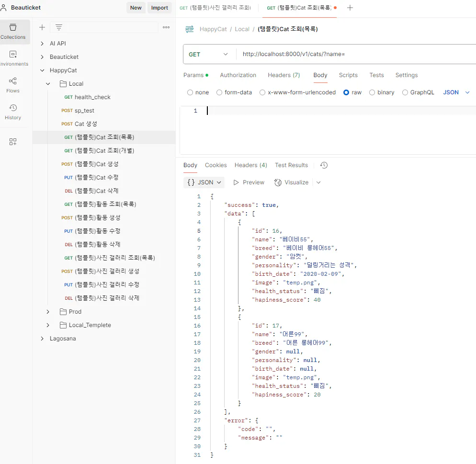
Task: Select the form-data body type radio
Action: point(219,92)
